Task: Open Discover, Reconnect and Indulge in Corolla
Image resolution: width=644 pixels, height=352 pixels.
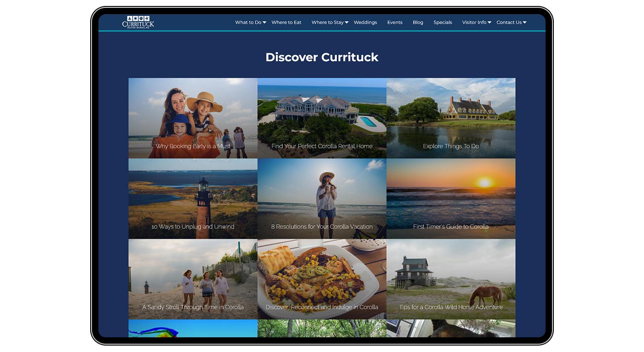Action: coord(322,279)
